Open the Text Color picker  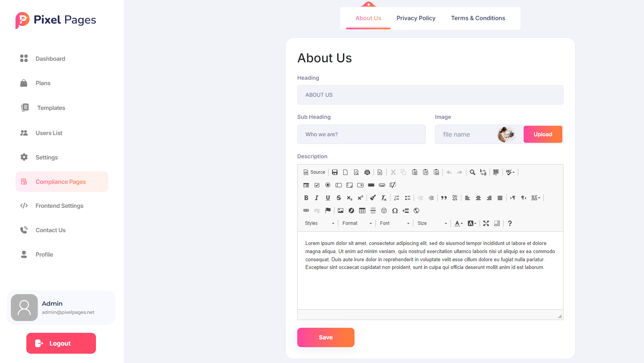tap(459, 223)
